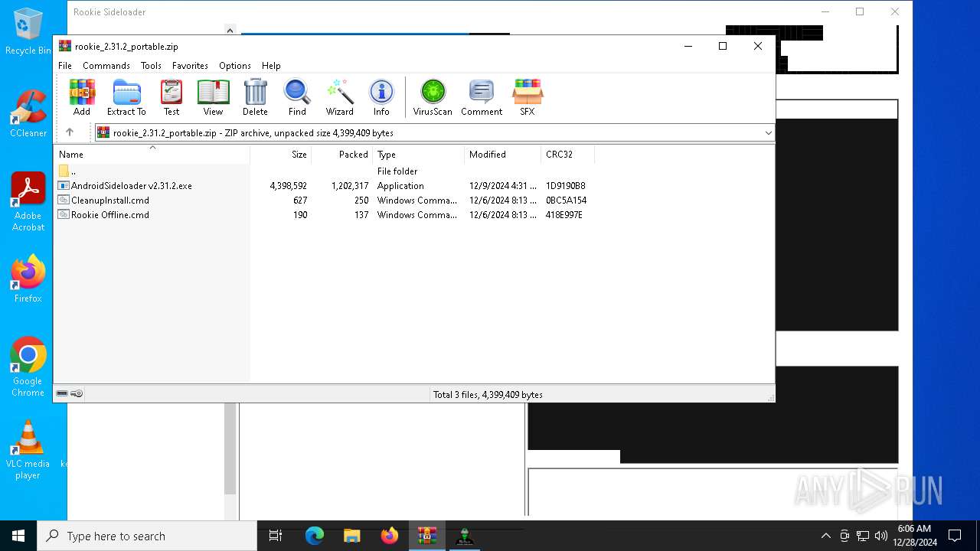
Task: Run VirusScan toolbar icon
Action: pyautogui.click(x=433, y=97)
